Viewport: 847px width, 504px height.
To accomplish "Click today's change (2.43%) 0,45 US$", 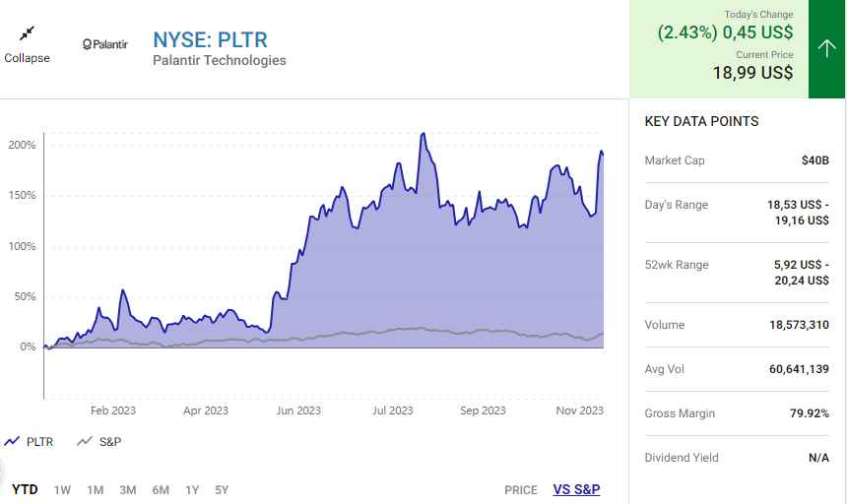I will 725,32.
